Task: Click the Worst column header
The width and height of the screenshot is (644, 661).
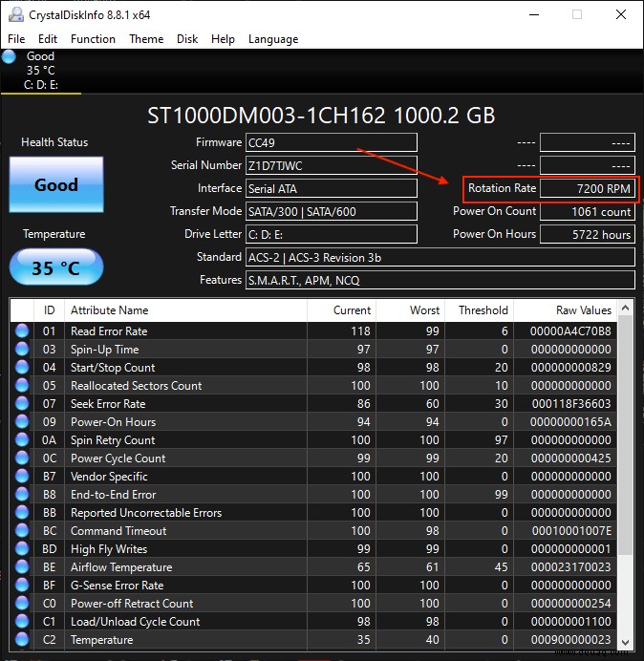Action: tap(410, 310)
